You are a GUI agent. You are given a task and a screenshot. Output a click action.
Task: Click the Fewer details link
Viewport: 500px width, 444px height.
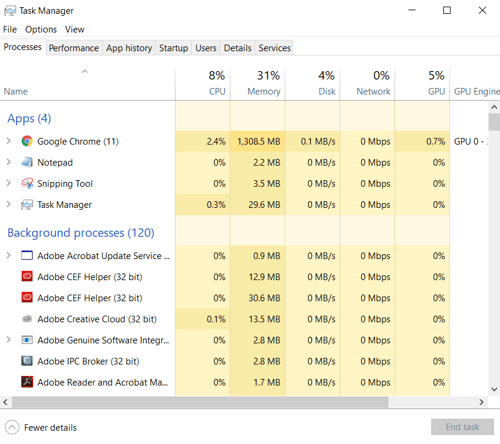tap(50, 428)
